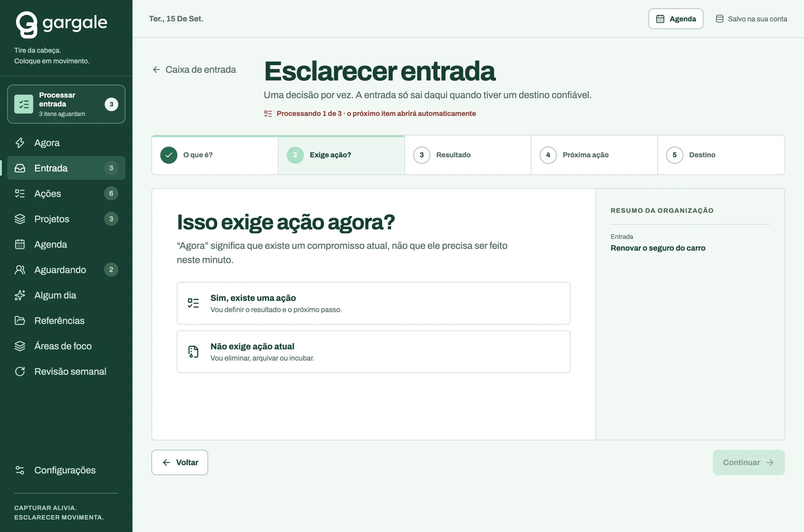Open the Ações menu item
This screenshot has height=532, width=804.
click(66, 193)
